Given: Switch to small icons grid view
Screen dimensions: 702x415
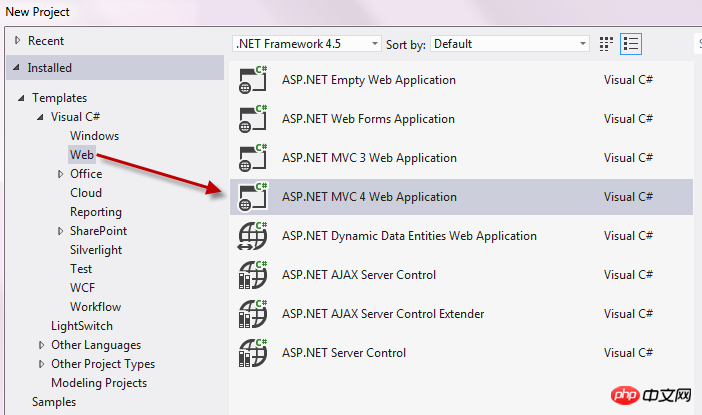Looking at the screenshot, I should coord(606,44).
